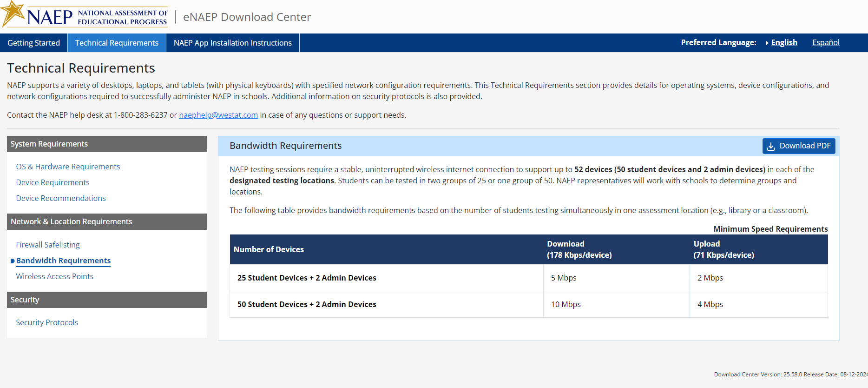This screenshot has height=388, width=868.
Task: Go to Device Requirements
Action: (x=53, y=182)
